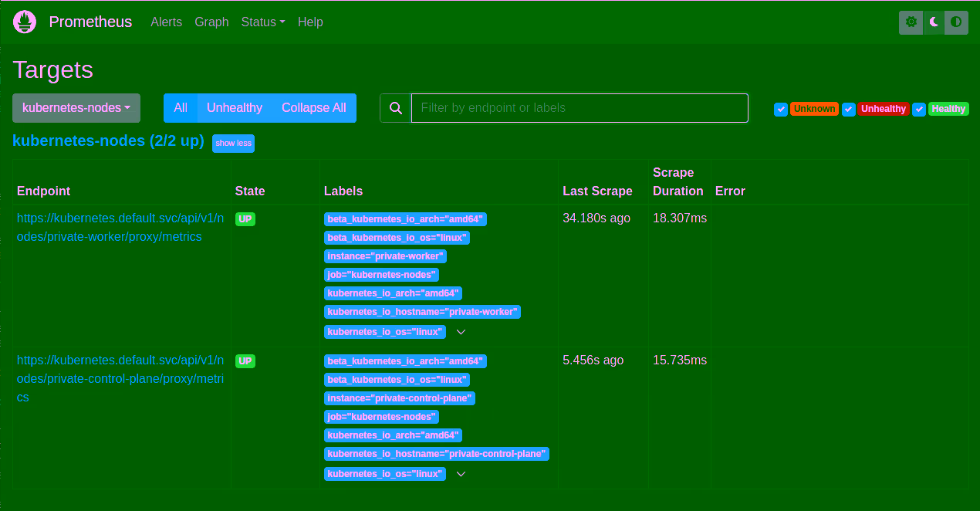
Task: Click the Prometheus flame logo
Action: 24,22
